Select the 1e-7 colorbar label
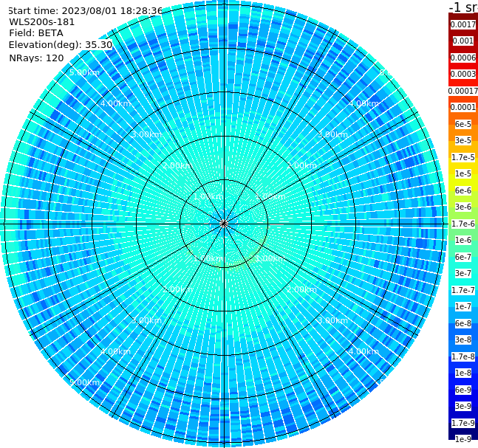Image resolution: width=478 pixels, height=448 pixels. (x=463, y=307)
